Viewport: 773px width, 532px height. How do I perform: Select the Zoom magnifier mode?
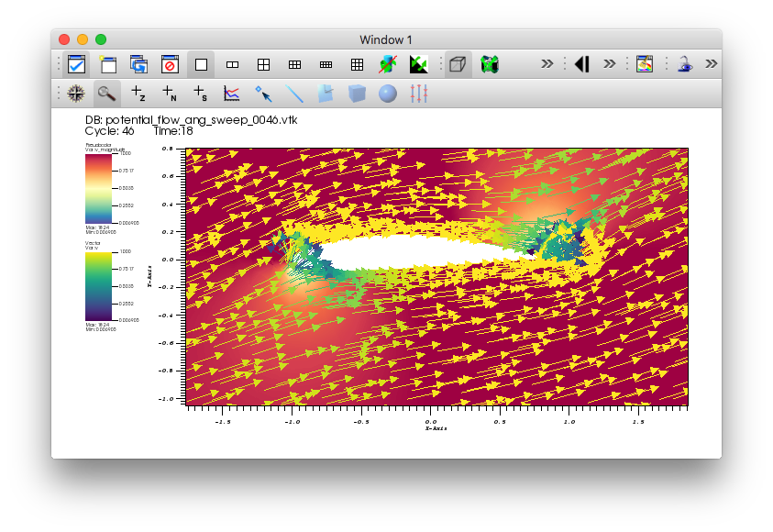point(106,94)
